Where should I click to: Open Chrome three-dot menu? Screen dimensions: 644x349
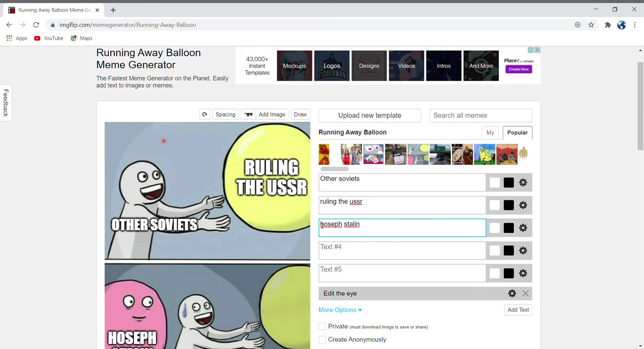[635, 25]
